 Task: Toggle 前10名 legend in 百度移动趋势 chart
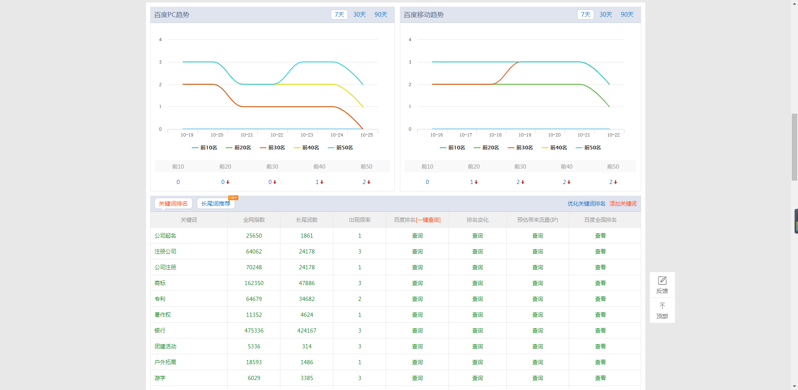452,148
